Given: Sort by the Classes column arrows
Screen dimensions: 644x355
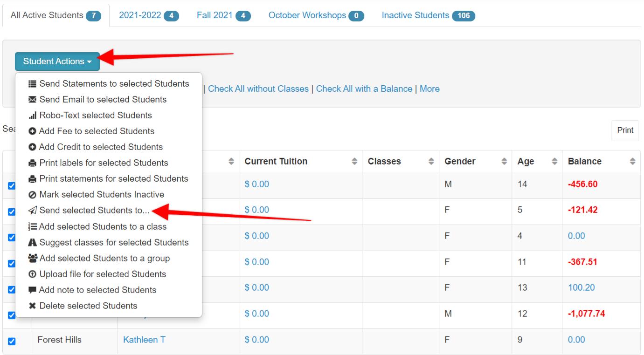Looking at the screenshot, I should [431, 162].
